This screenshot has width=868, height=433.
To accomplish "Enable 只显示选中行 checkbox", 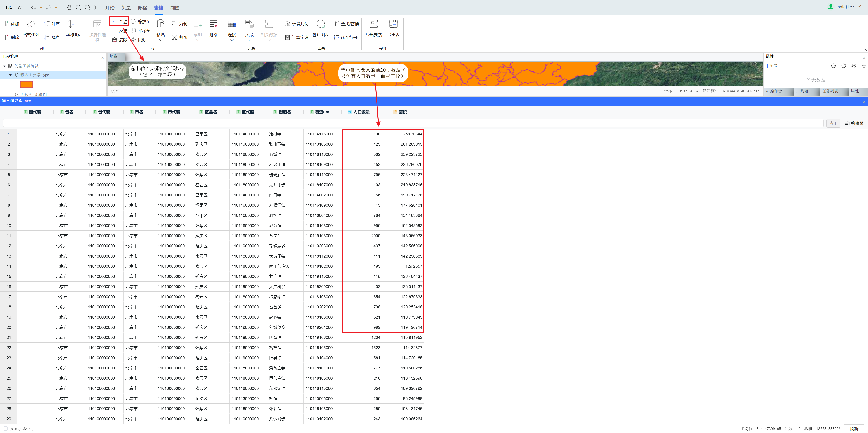I will tap(6, 429).
